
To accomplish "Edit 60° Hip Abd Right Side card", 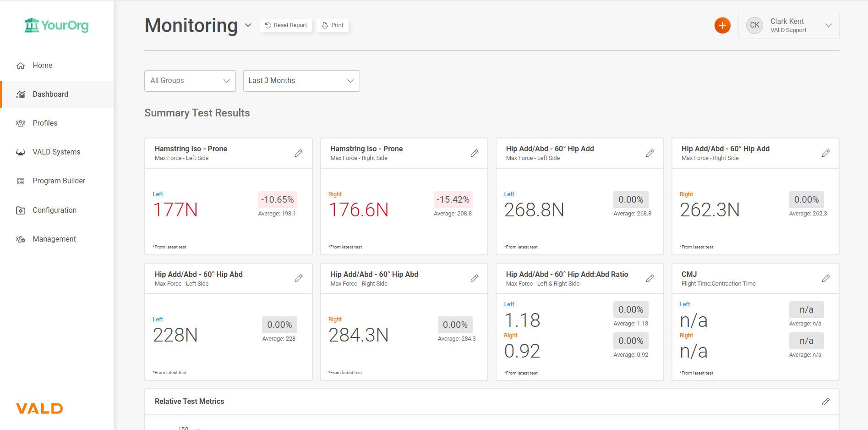I will 475,278.
